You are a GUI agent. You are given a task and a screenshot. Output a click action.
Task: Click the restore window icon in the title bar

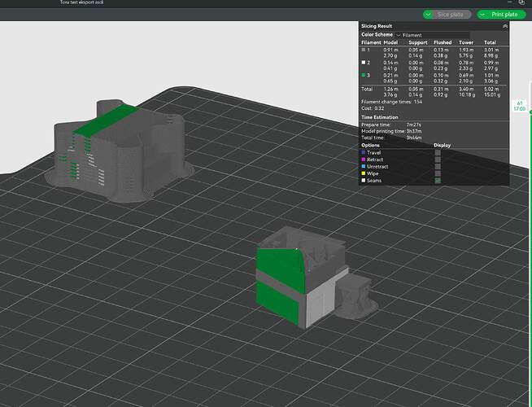click(521, 2)
